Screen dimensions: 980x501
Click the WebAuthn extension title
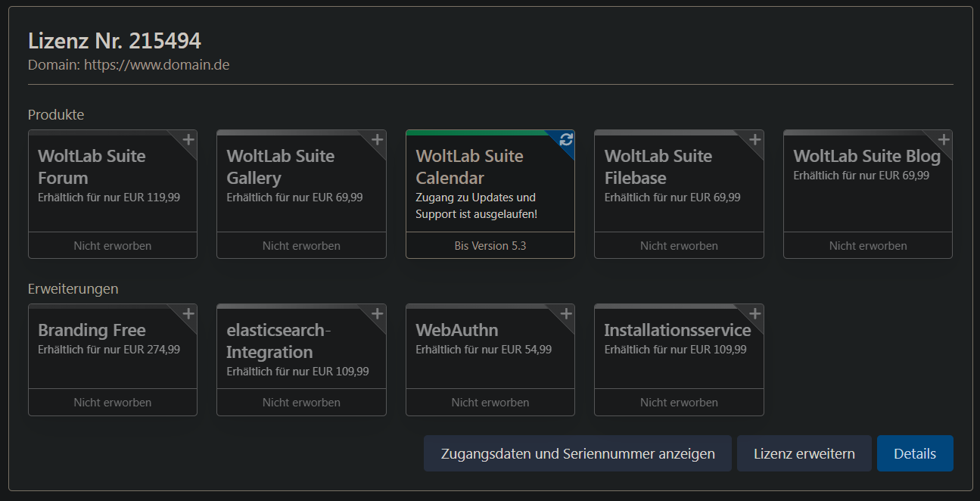(456, 331)
